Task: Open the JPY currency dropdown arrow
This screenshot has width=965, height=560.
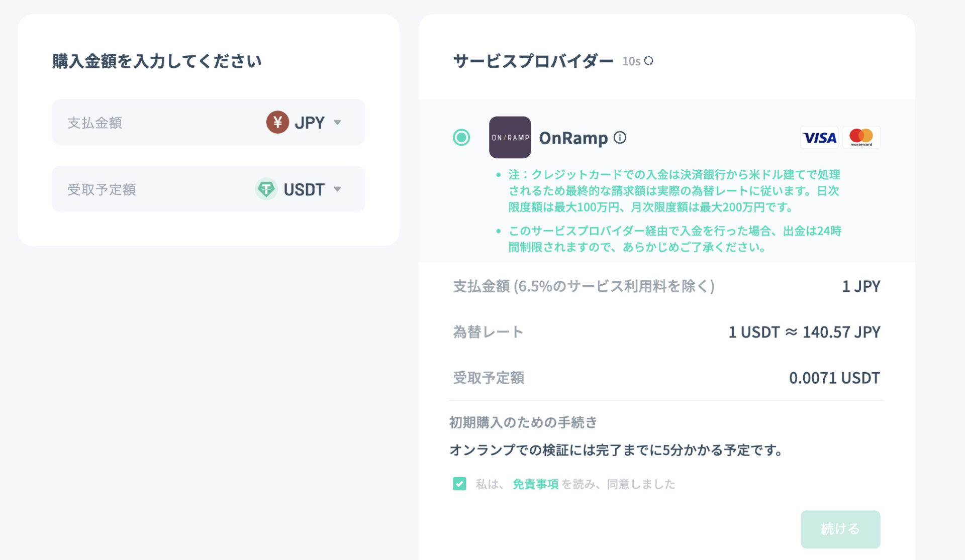Action: 338,122
